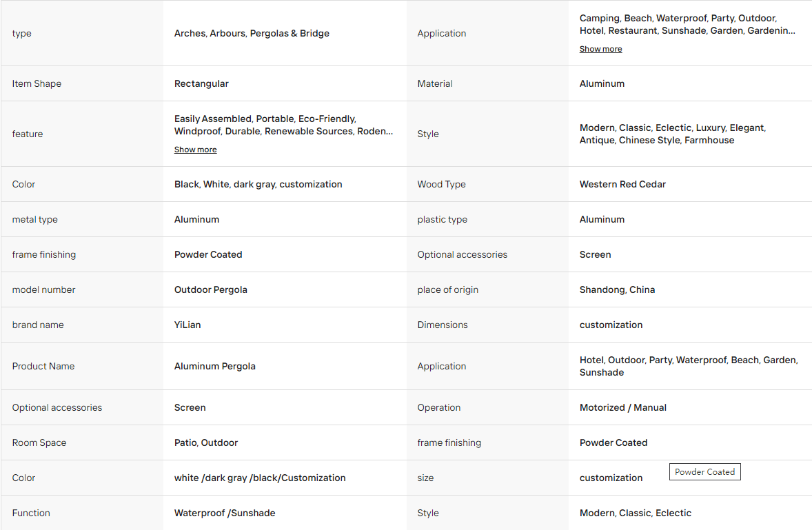This screenshot has height=530, width=812.
Task: Select the Waterproof /Sunshade function value
Action: [225, 513]
